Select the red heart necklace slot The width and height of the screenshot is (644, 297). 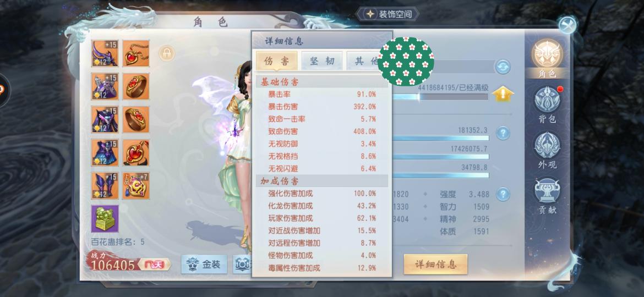coord(136,53)
